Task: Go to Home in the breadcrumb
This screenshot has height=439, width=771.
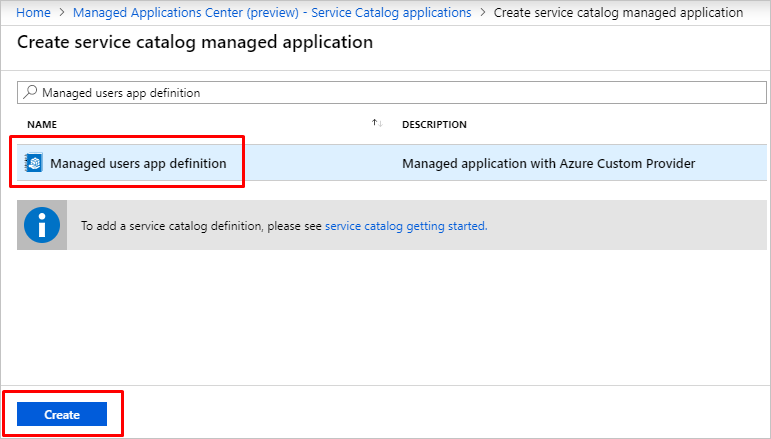Action: point(34,13)
